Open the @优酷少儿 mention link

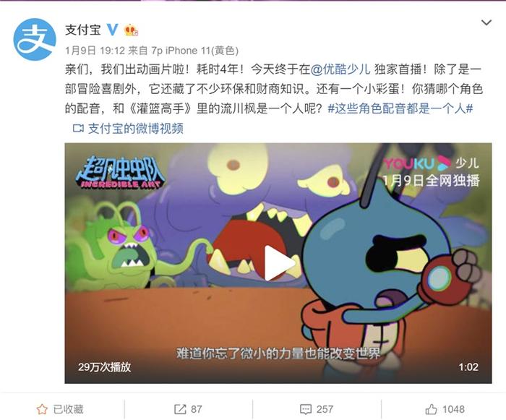point(340,69)
